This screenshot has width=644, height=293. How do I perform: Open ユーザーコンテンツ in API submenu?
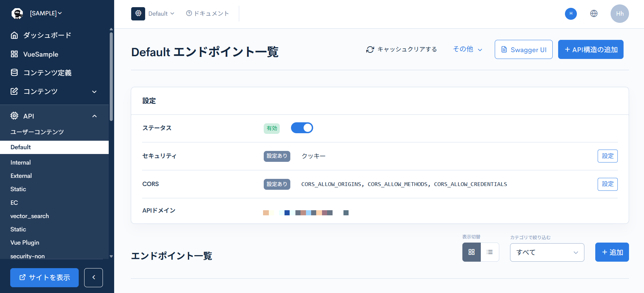click(37, 132)
